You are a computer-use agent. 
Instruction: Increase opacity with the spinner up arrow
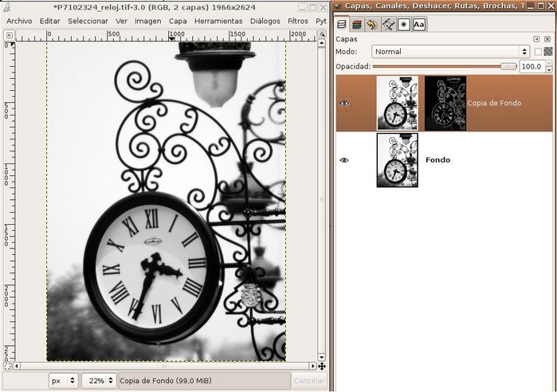(x=549, y=63)
